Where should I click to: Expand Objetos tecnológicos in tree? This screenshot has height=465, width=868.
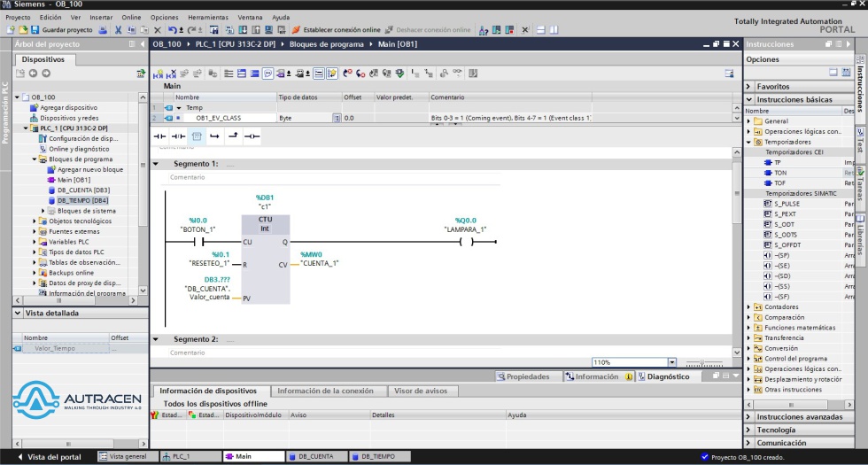(x=35, y=221)
